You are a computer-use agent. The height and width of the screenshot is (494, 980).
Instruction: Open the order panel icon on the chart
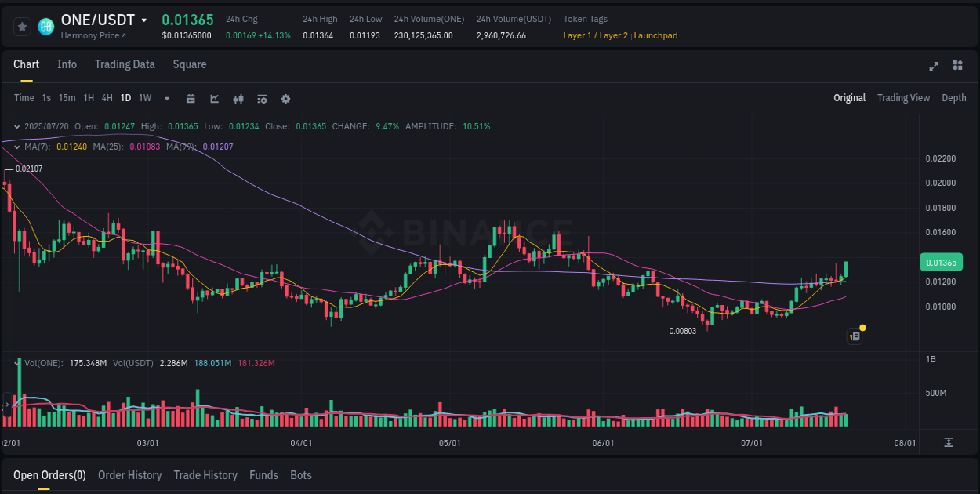pos(854,336)
